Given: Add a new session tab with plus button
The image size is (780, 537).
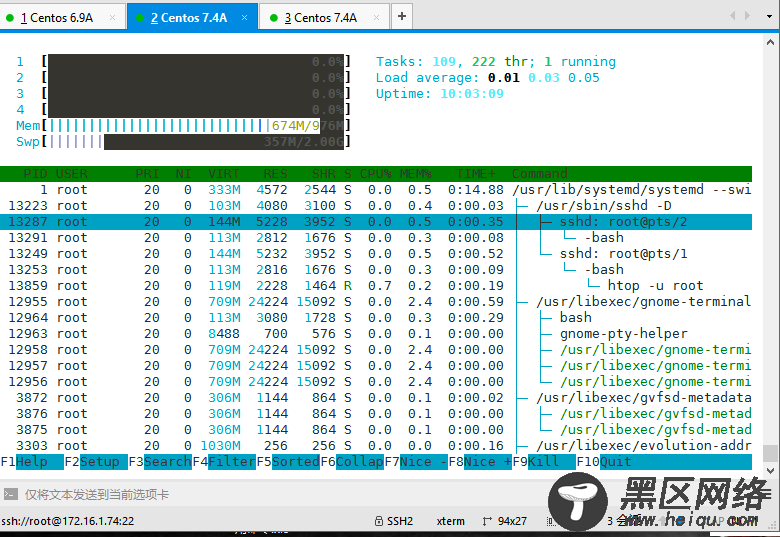Looking at the screenshot, I should tap(402, 16).
